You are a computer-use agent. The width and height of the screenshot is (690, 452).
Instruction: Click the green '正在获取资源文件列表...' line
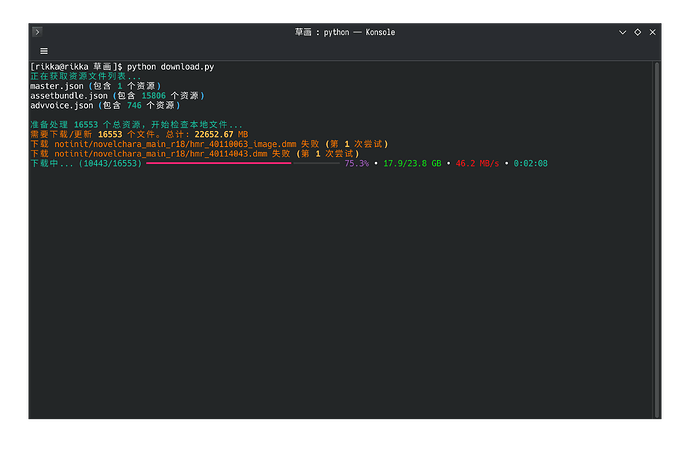(86, 76)
